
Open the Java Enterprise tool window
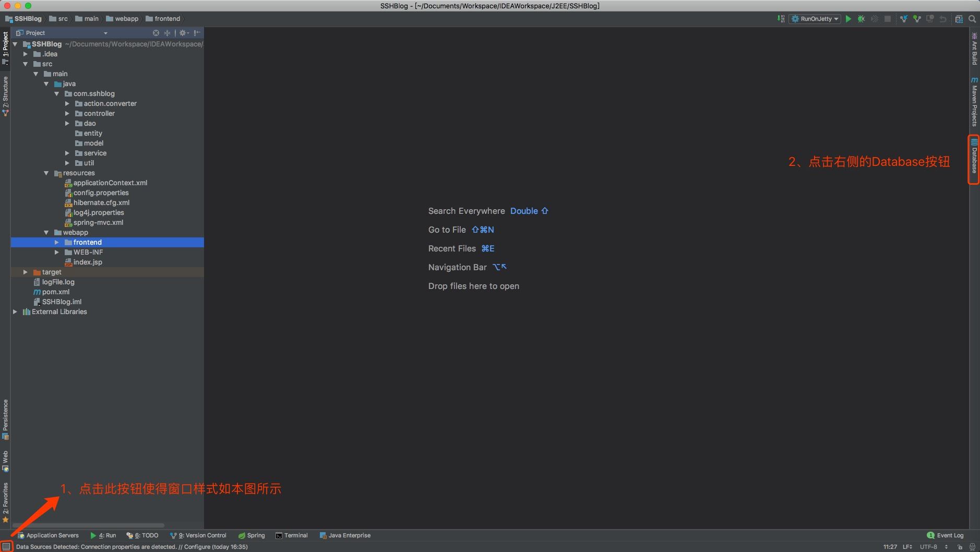click(x=345, y=535)
